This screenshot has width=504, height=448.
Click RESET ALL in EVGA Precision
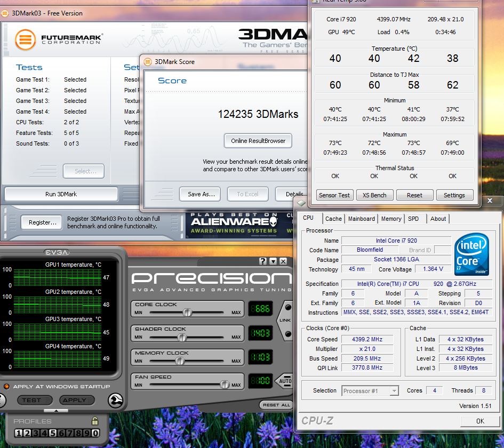[276, 405]
